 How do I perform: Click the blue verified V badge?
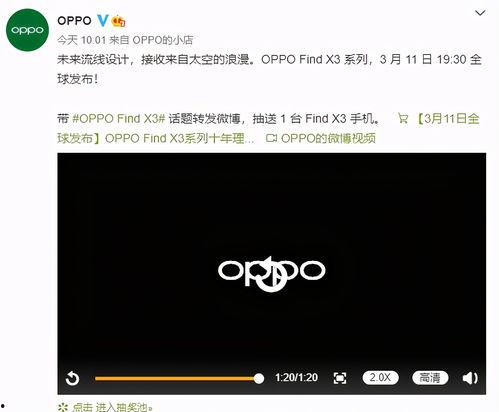point(103,21)
